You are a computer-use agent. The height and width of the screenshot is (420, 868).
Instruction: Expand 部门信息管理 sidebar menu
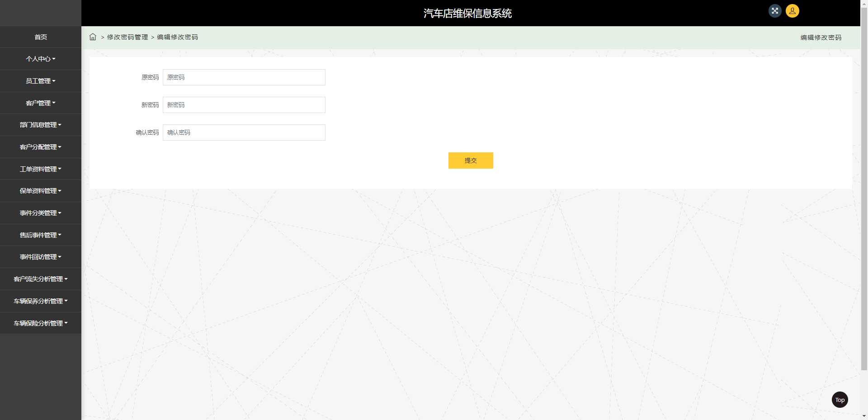coord(41,125)
